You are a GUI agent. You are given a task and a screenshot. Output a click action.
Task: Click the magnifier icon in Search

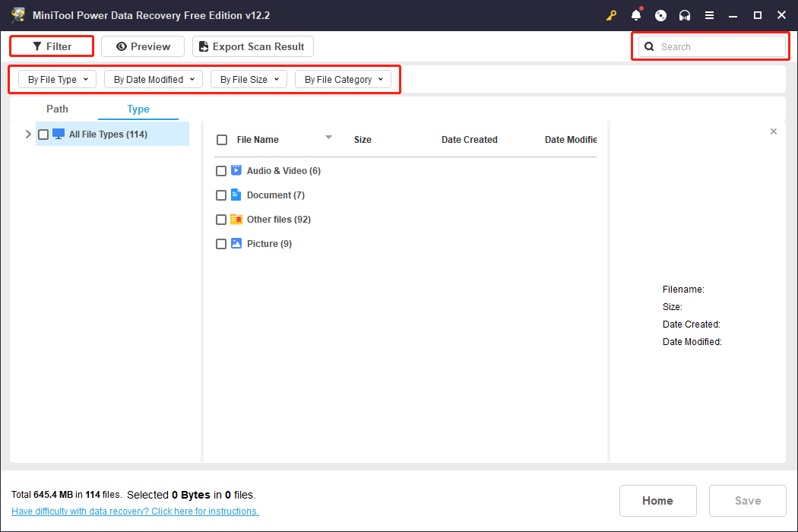pos(649,47)
